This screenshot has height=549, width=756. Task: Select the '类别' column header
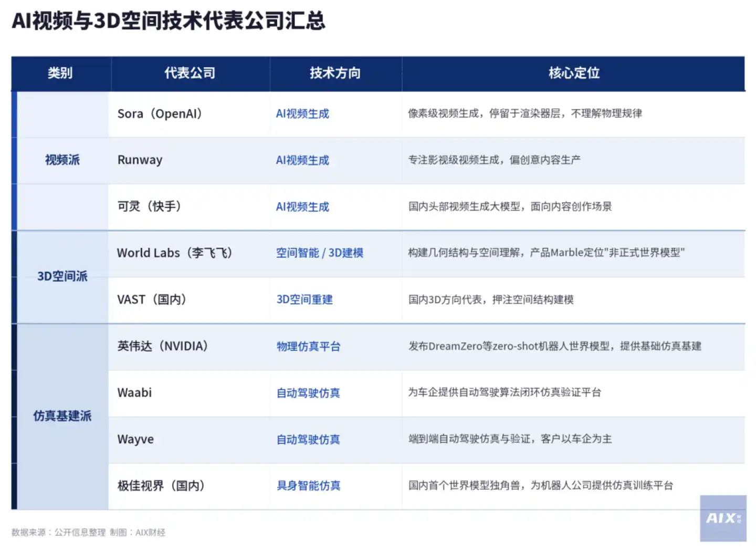(x=60, y=73)
